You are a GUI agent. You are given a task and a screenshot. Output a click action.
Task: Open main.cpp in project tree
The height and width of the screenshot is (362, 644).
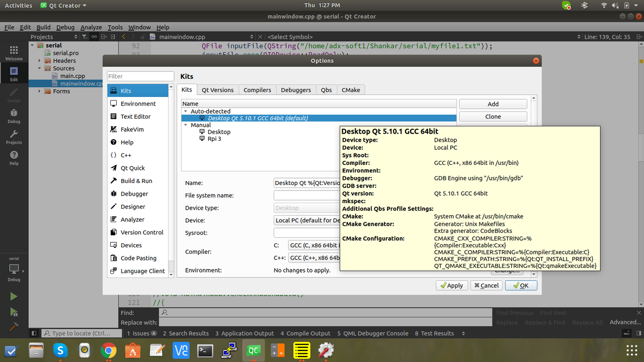coord(72,76)
